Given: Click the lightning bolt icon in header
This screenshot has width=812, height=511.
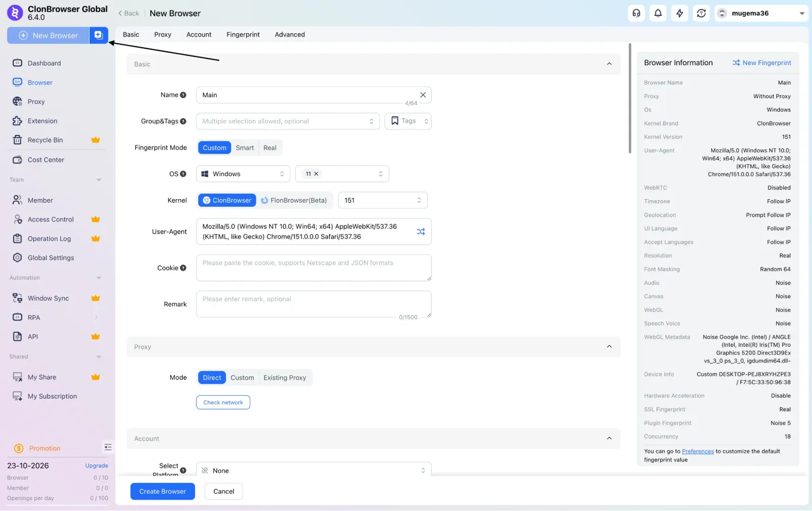Looking at the screenshot, I should (x=680, y=13).
